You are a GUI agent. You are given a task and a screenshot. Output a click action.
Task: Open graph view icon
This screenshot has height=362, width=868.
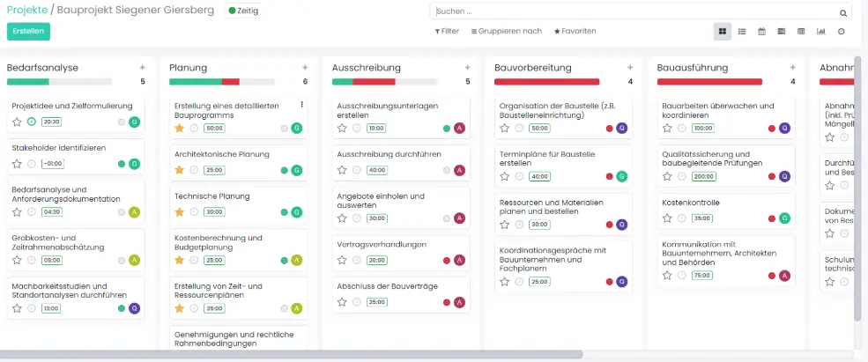click(821, 32)
